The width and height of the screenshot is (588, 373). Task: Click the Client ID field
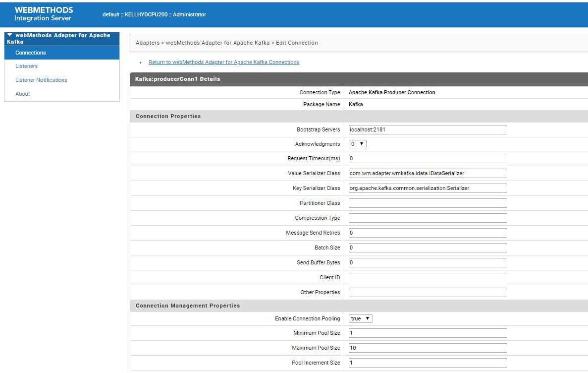[x=428, y=278]
